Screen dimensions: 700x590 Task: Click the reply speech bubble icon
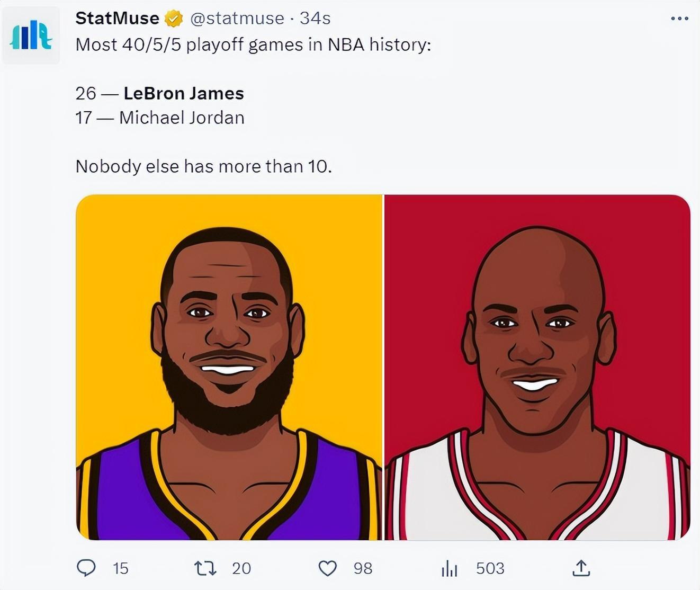point(86,568)
